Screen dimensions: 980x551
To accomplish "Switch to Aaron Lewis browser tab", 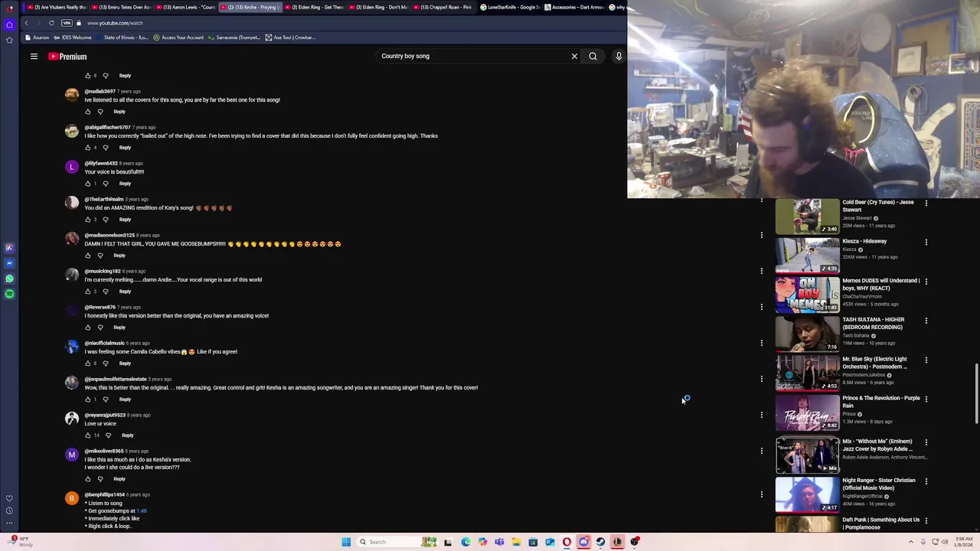I will coord(185,7).
